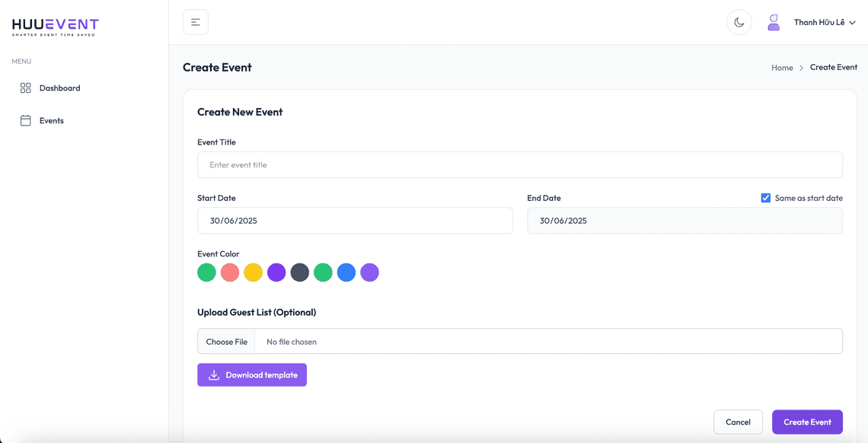The width and height of the screenshot is (868, 443).
Task: Open the Start Date field
Action: pos(355,221)
